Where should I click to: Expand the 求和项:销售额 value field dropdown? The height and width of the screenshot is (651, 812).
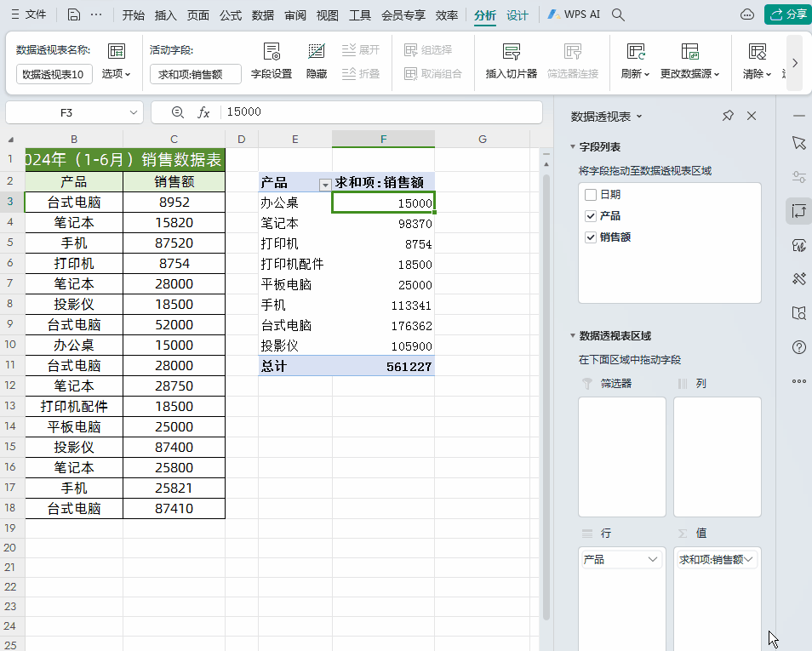click(748, 559)
